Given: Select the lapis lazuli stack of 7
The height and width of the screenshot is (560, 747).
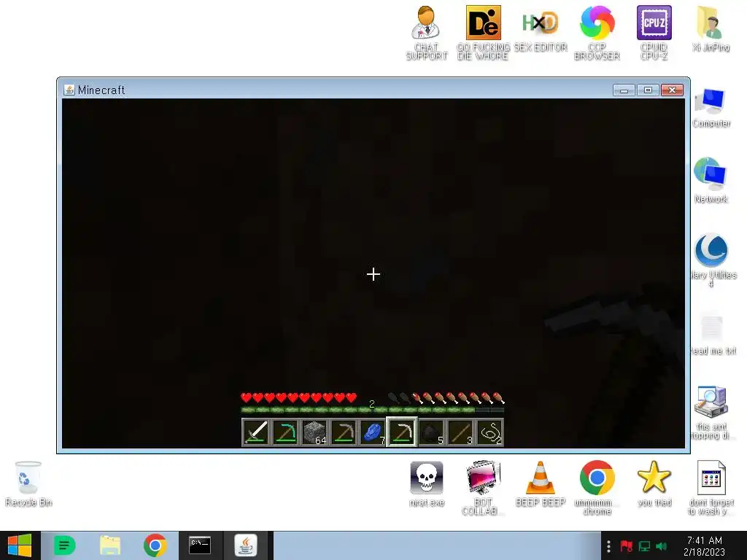Looking at the screenshot, I should 373,432.
